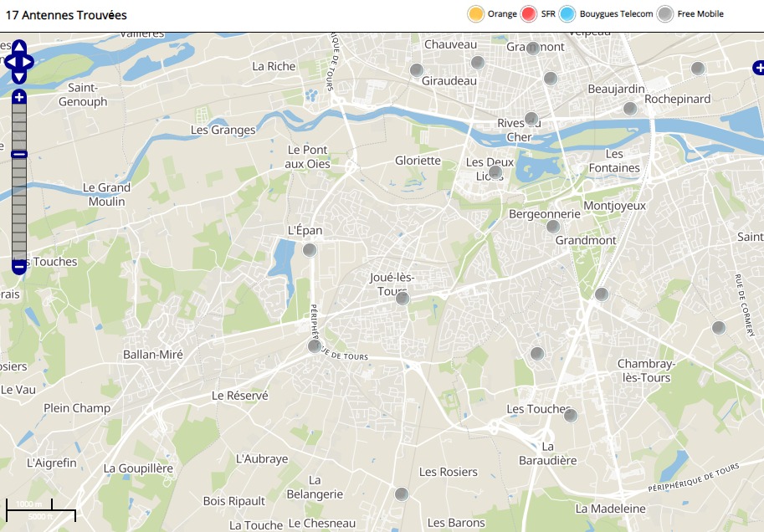Click the 'L'Aigrefin' map label
The image size is (764, 532).
click(52, 463)
